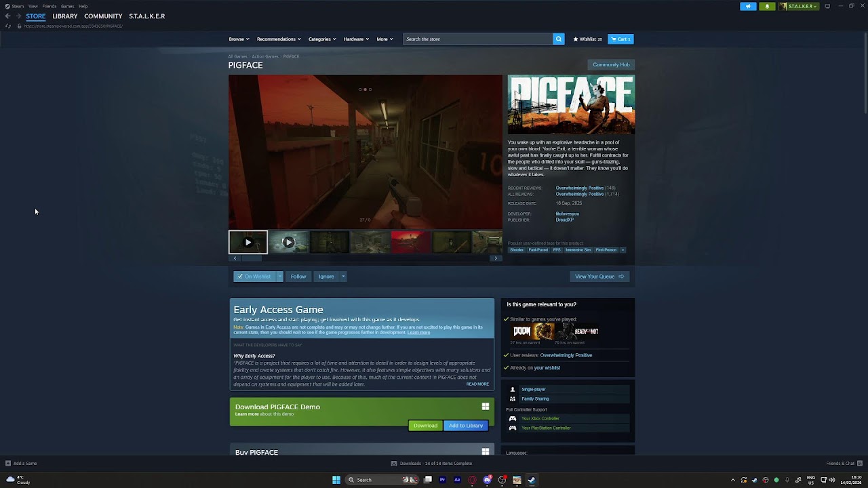Expand the On Wishlist dropdown arrow
Image resolution: width=868 pixels, height=488 pixels.
coord(279,277)
